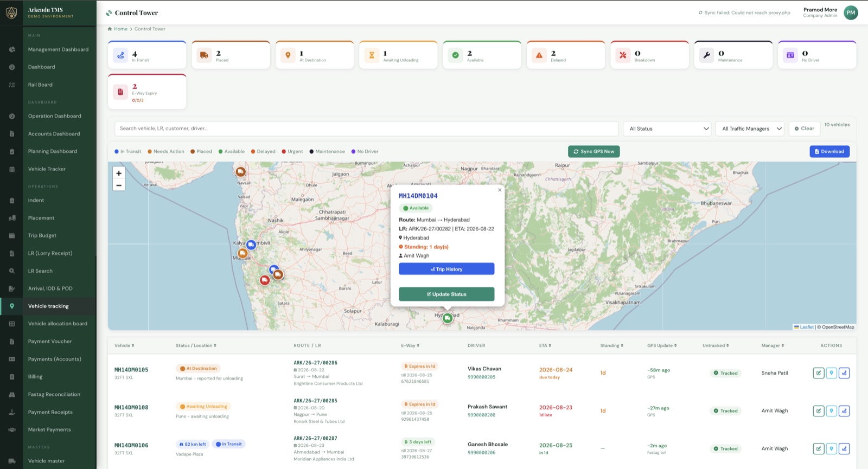Click edit icon for MH14DM0108 row
This screenshot has height=469, width=868.
click(819, 411)
